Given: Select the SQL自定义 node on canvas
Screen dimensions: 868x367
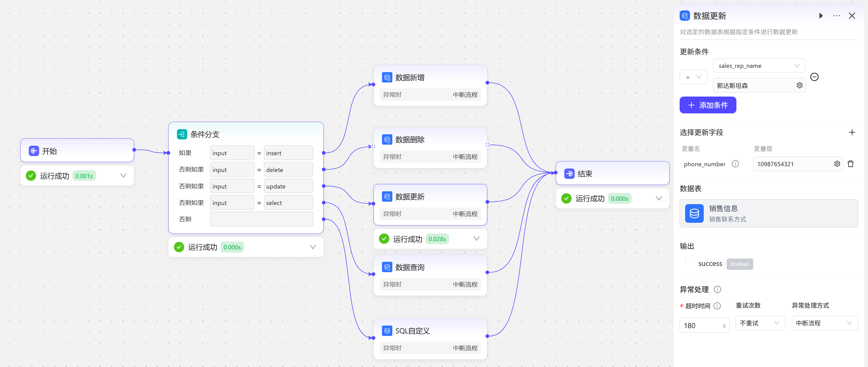Looking at the screenshot, I should coord(430,331).
